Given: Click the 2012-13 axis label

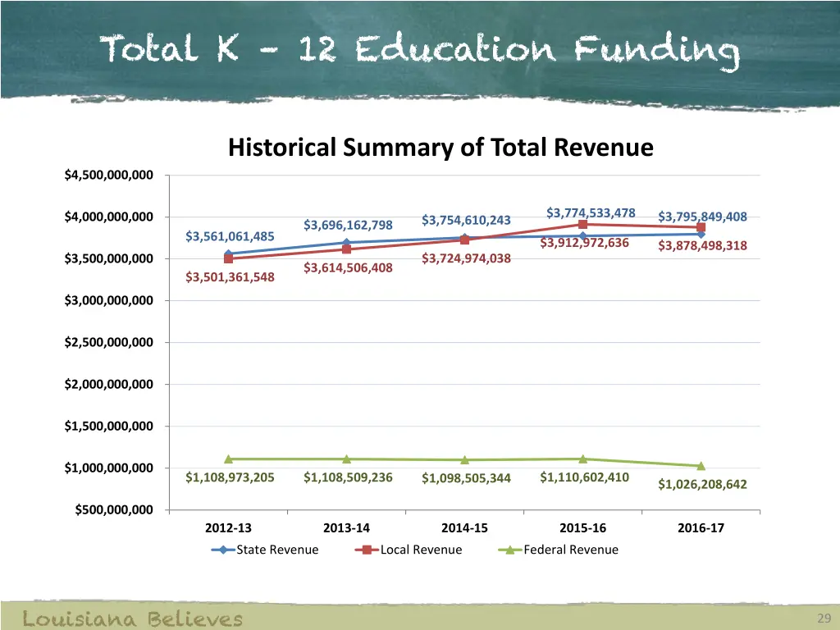Looking at the screenshot, I should click(228, 527).
